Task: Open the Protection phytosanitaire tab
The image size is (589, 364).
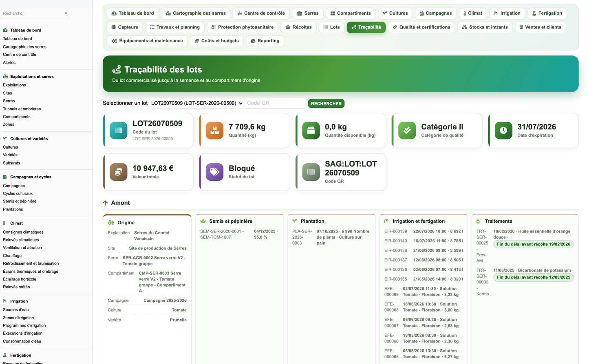Action: click(x=243, y=27)
